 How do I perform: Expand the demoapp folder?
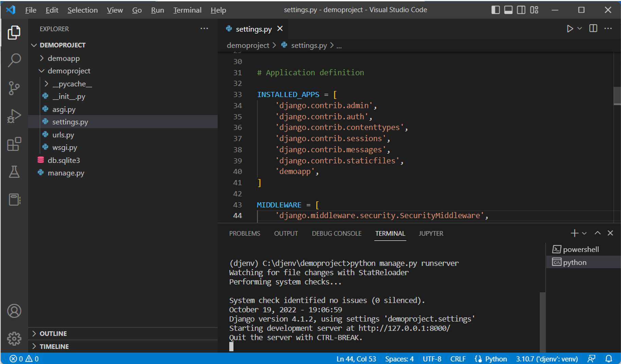(63, 58)
